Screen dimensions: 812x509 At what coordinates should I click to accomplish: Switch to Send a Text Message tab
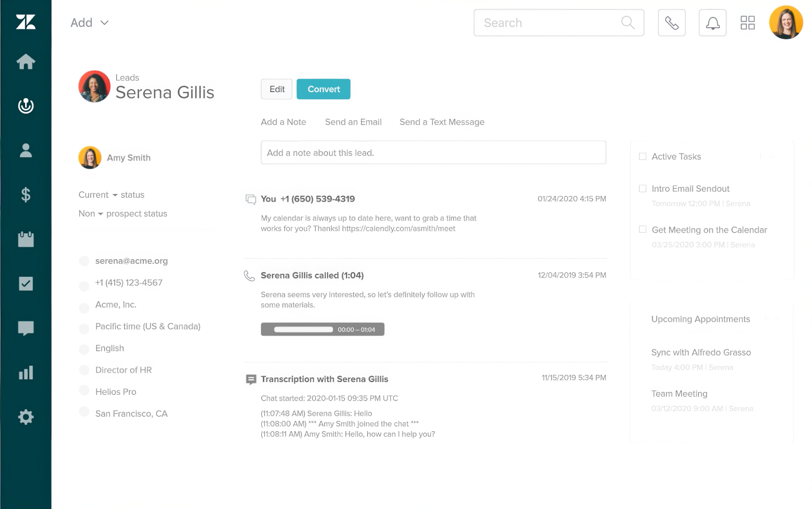(x=442, y=122)
